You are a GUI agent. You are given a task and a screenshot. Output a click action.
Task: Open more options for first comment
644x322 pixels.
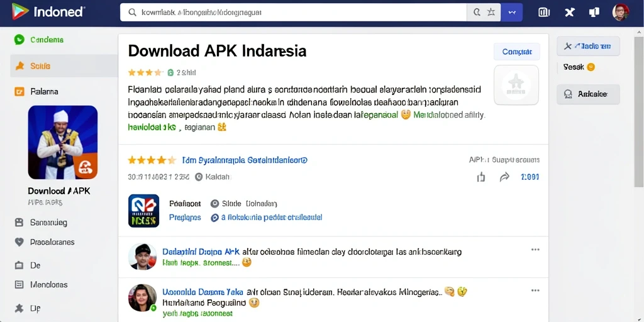click(535, 249)
